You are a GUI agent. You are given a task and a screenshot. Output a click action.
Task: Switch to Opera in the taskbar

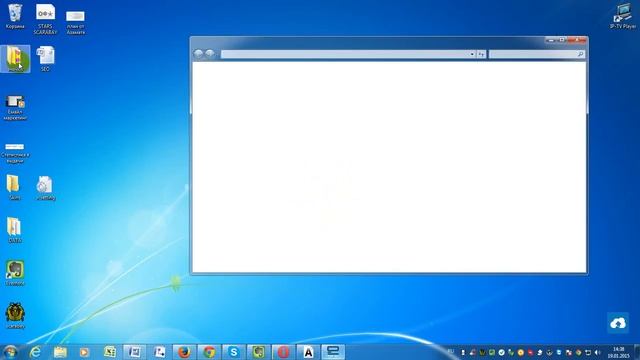coord(283,352)
